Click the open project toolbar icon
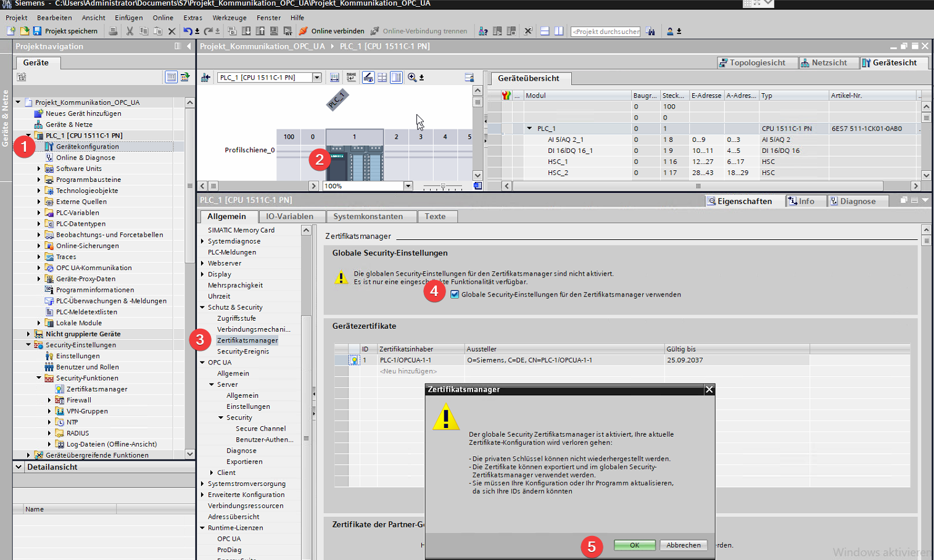The width and height of the screenshot is (934, 560). 24,31
